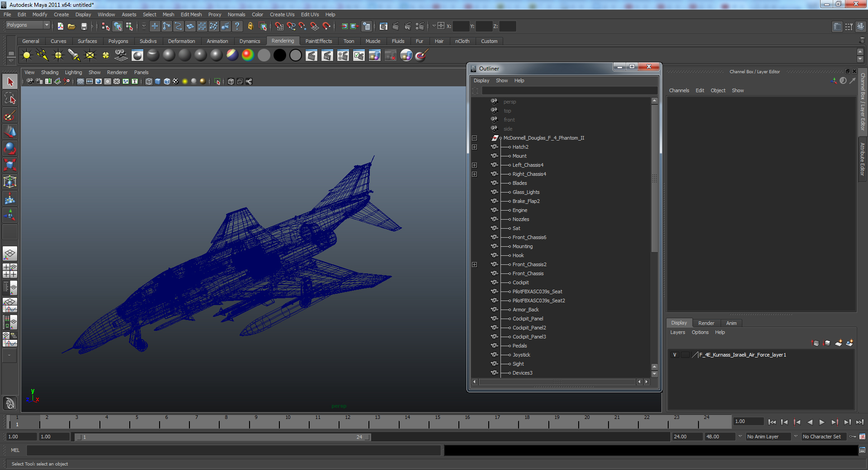Expand the Left_Chassis4 node
Image resolution: width=868 pixels, height=470 pixels.
tap(474, 165)
